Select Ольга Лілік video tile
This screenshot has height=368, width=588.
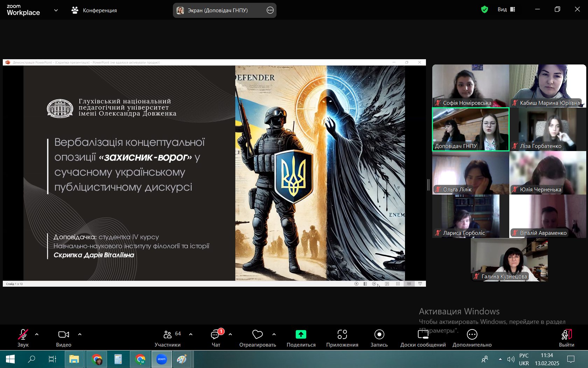pyautogui.click(x=471, y=173)
